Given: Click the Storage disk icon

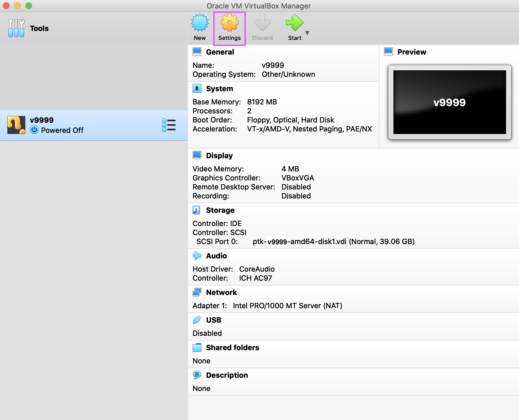Looking at the screenshot, I should tap(196, 210).
